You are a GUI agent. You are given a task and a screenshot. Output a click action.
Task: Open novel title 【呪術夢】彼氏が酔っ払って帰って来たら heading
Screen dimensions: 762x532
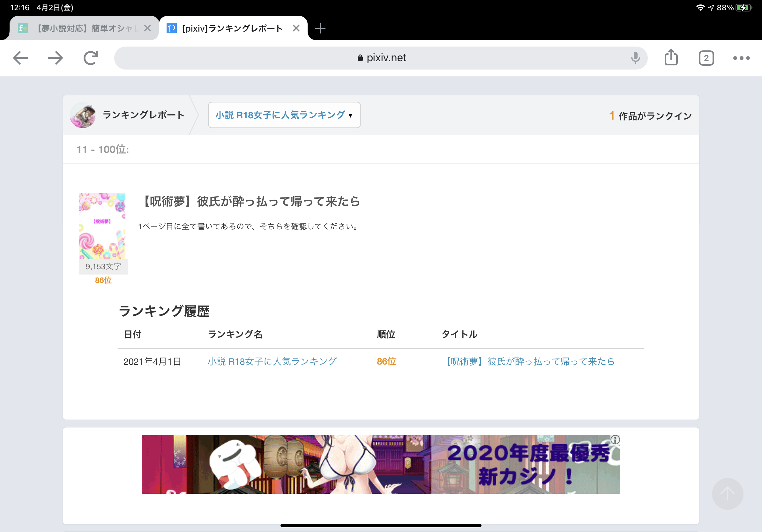coord(251,201)
